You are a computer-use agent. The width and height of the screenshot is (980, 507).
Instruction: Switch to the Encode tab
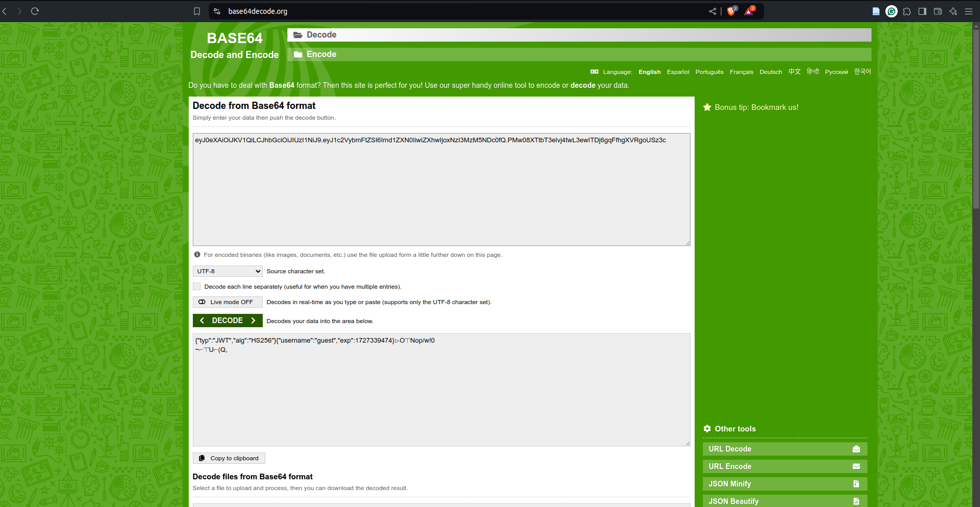[x=321, y=54]
